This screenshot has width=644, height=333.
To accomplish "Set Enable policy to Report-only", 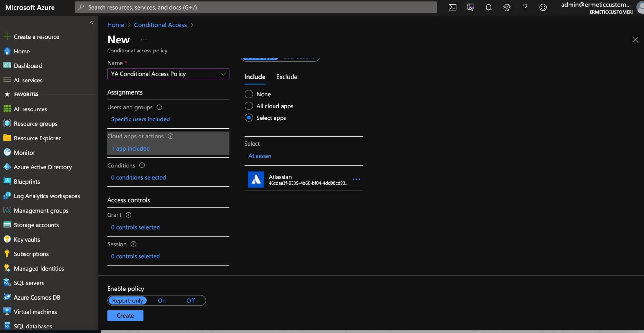I will [x=128, y=300].
